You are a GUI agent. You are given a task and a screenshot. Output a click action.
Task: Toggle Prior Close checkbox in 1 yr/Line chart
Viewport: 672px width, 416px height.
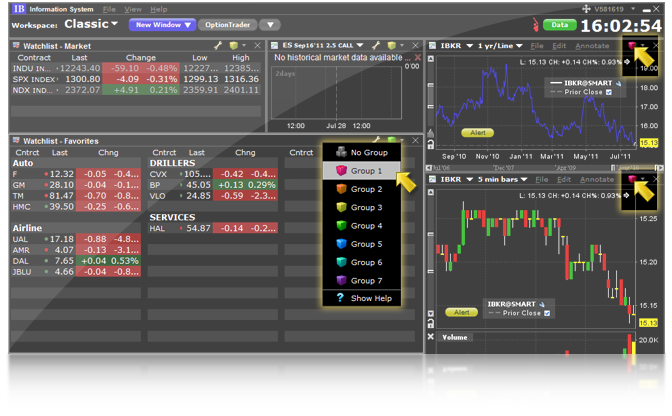609,92
